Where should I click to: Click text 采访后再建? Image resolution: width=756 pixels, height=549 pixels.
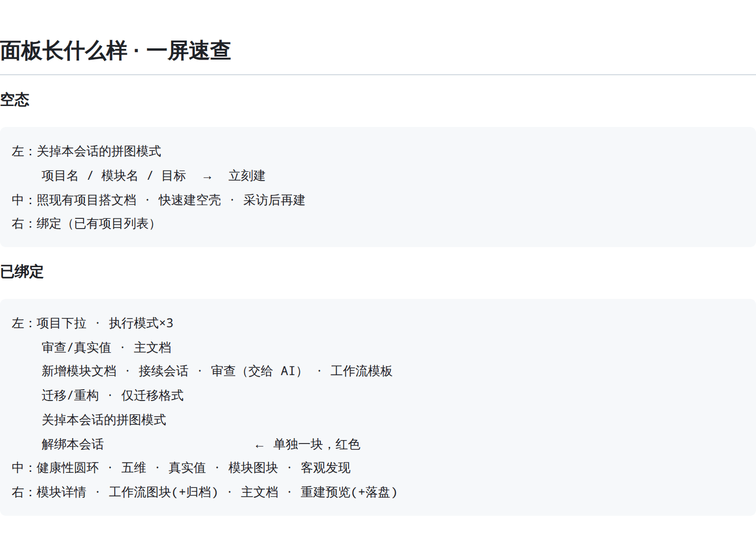click(274, 200)
